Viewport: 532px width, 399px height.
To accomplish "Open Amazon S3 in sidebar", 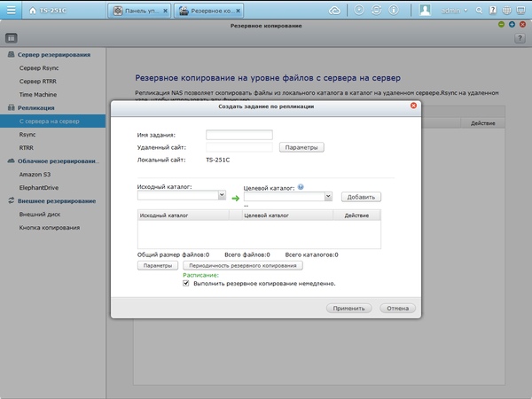I will pos(35,175).
